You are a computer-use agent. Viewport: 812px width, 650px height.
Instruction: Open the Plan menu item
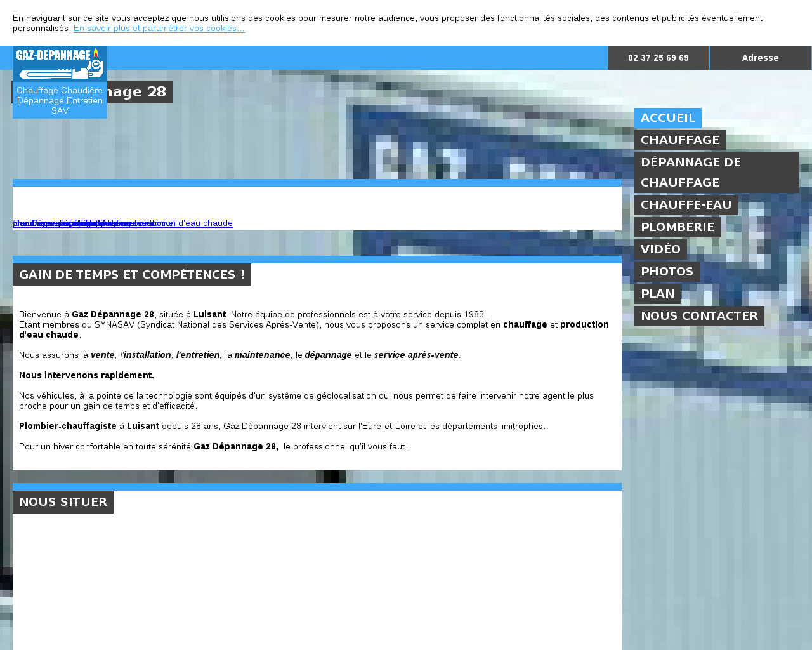(x=658, y=294)
